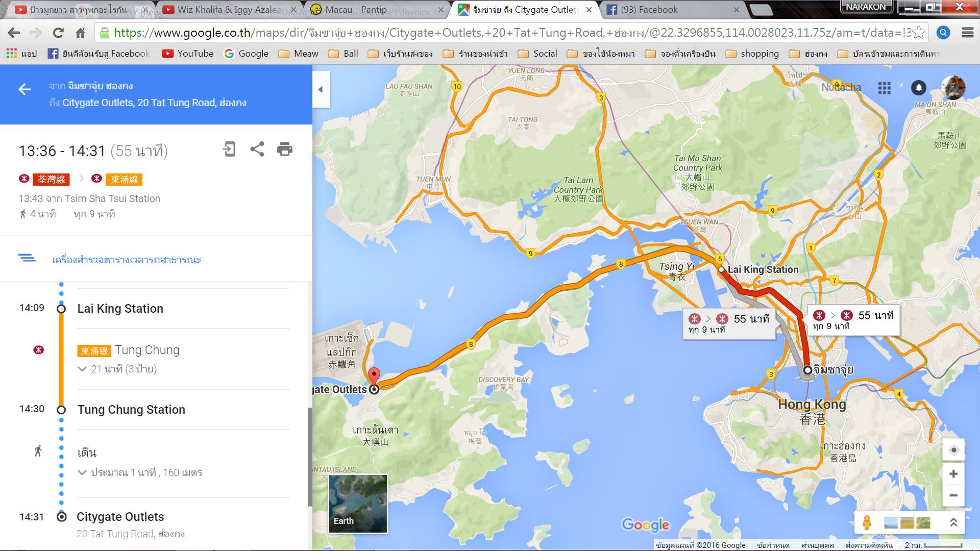Send directions to your phone icon

pyautogui.click(x=229, y=149)
